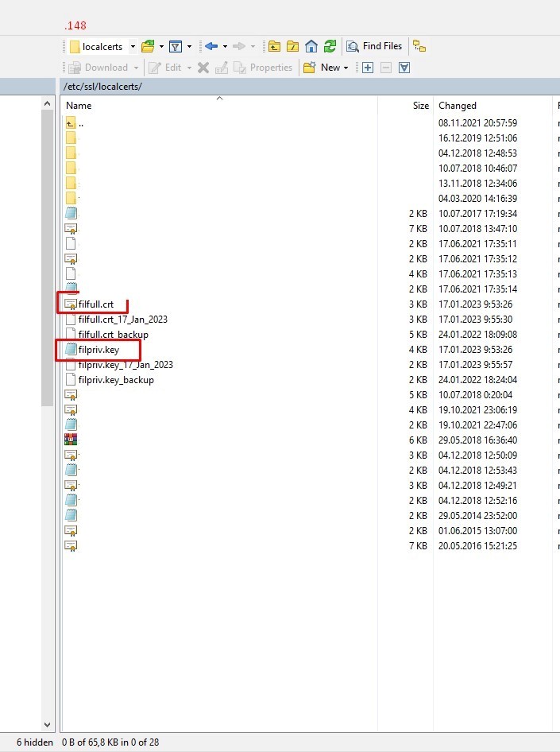Expand the Download dropdown arrow
Viewport: 560px width, 752px height.
click(136, 68)
